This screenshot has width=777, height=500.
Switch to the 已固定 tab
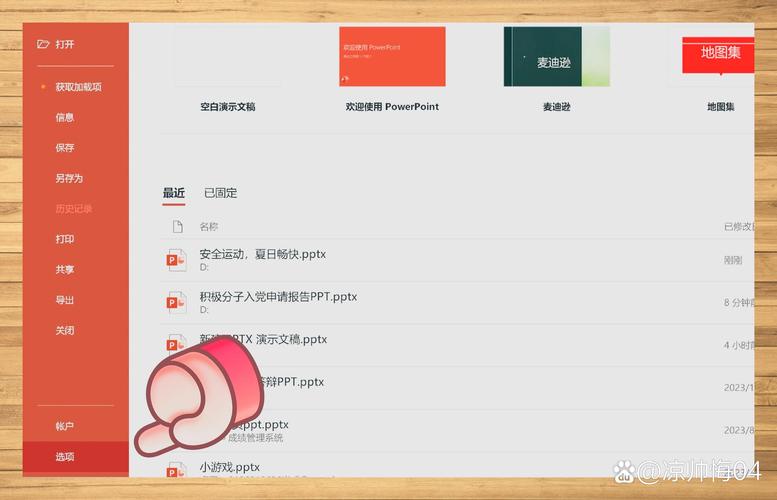[x=221, y=193]
